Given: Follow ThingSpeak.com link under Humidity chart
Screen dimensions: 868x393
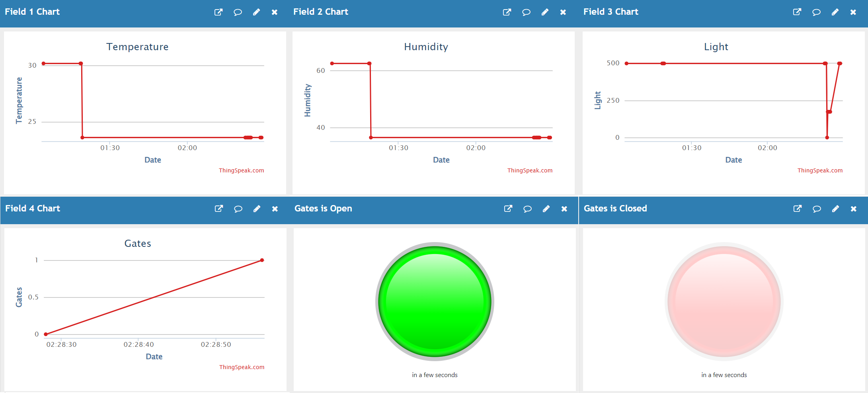Looking at the screenshot, I should pyautogui.click(x=530, y=170).
